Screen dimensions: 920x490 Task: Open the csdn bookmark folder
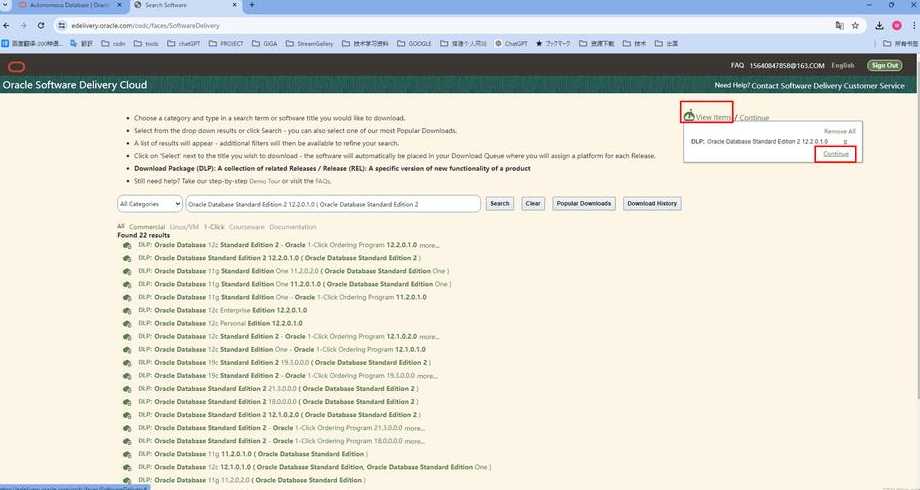tap(113, 43)
